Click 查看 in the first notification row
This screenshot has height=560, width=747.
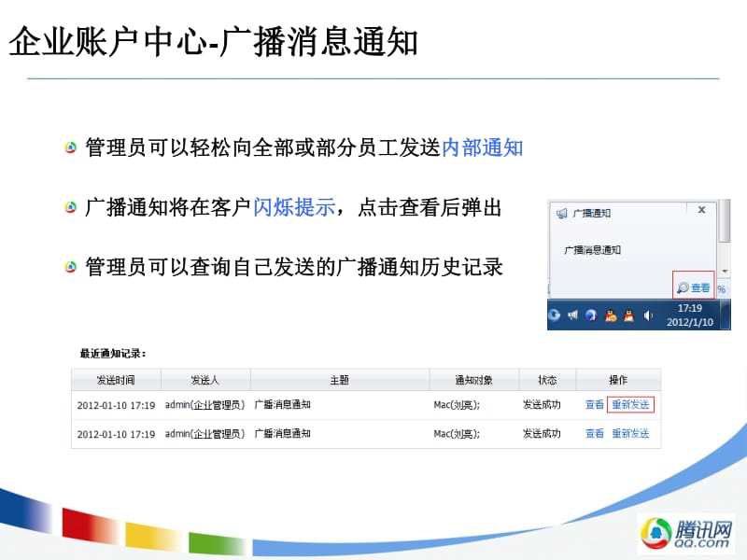point(594,405)
